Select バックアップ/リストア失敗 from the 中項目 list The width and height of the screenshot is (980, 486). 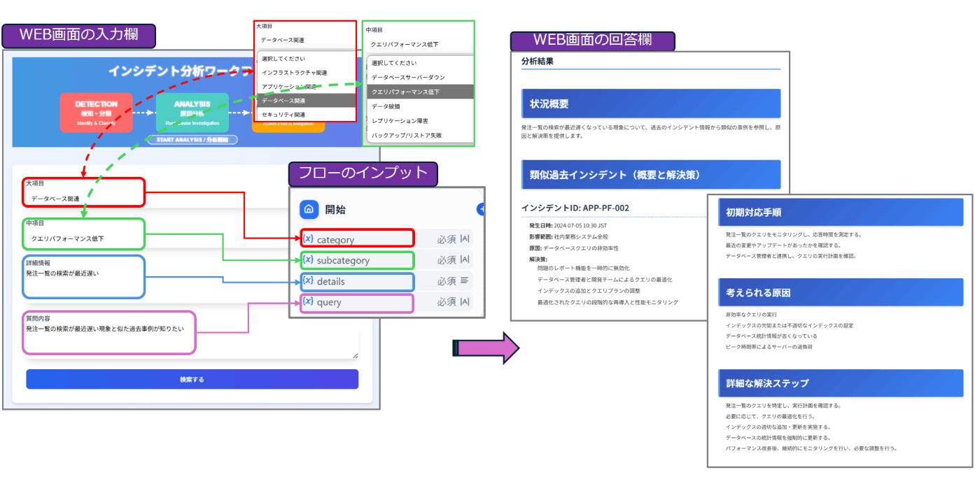coord(420,135)
